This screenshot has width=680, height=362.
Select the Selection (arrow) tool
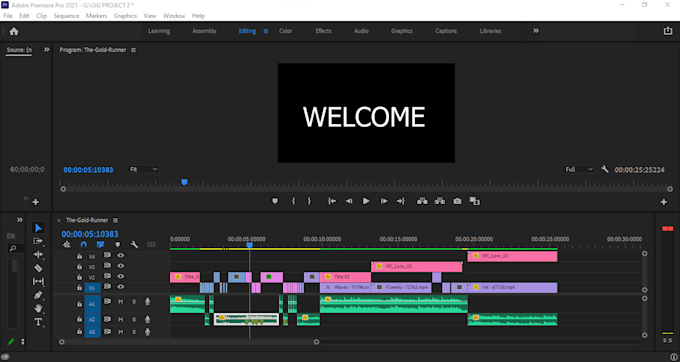coord(38,228)
